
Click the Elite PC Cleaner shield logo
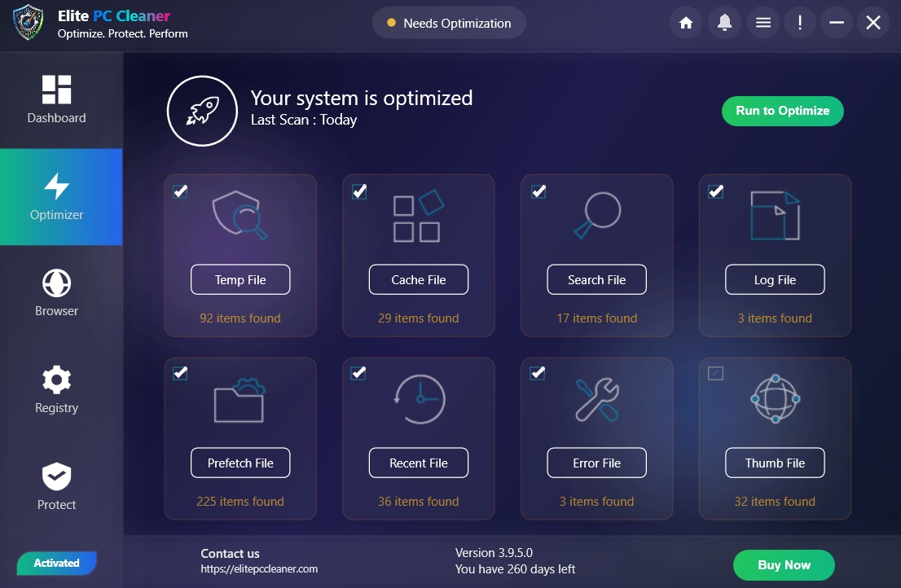click(29, 22)
